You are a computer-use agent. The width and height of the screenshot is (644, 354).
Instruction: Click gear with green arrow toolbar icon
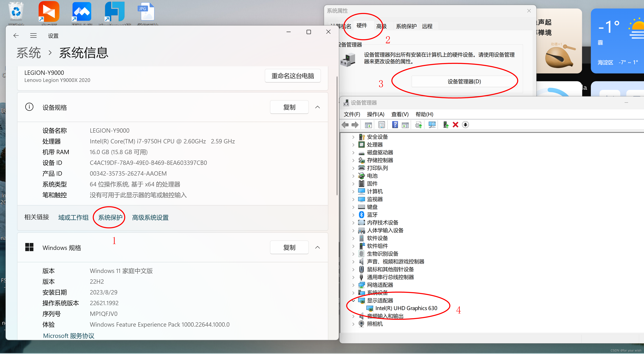(x=418, y=125)
